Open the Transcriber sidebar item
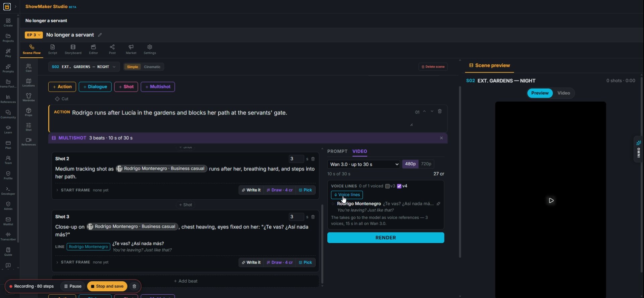This screenshot has width=644, height=298. (8, 236)
